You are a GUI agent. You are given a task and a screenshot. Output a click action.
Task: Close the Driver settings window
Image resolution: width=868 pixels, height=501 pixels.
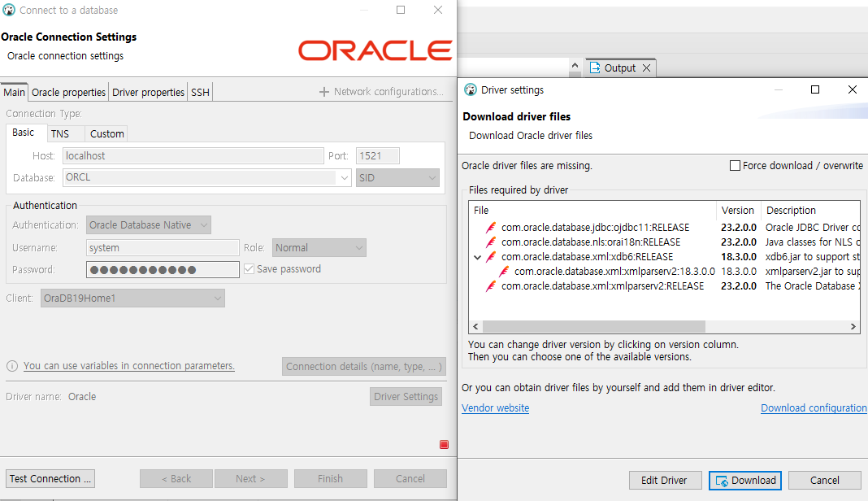click(853, 89)
